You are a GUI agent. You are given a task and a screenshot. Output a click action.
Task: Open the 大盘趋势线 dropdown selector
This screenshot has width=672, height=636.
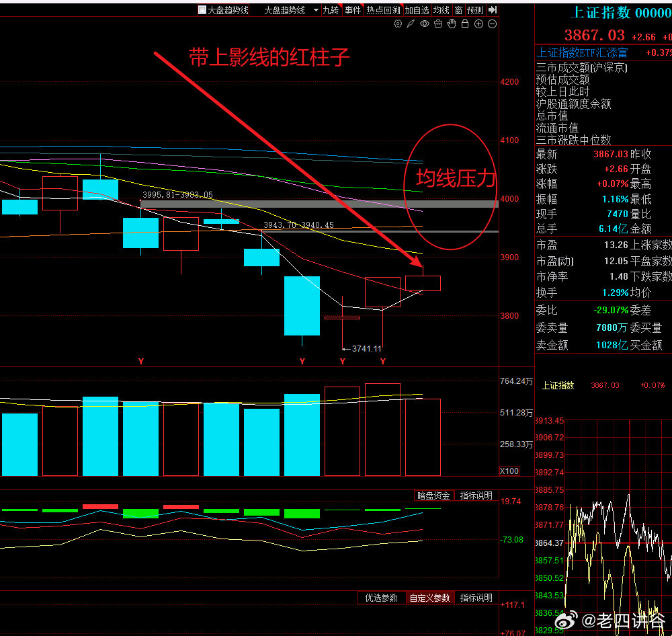point(292,10)
